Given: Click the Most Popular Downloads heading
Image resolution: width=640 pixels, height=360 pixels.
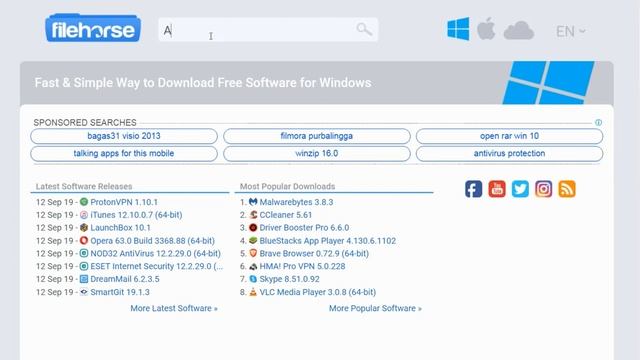Looking at the screenshot, I should click(287, 187).
